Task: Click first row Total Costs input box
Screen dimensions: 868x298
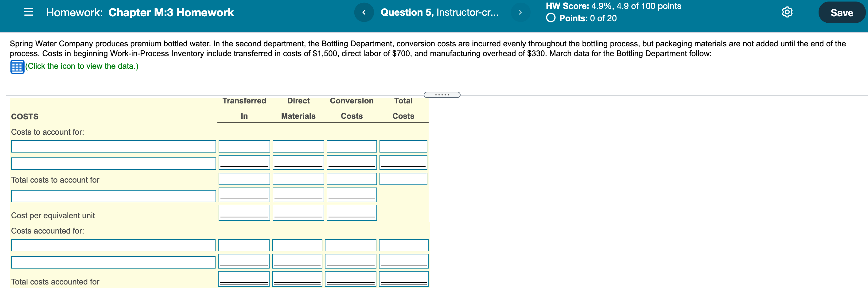Action: 403,146
